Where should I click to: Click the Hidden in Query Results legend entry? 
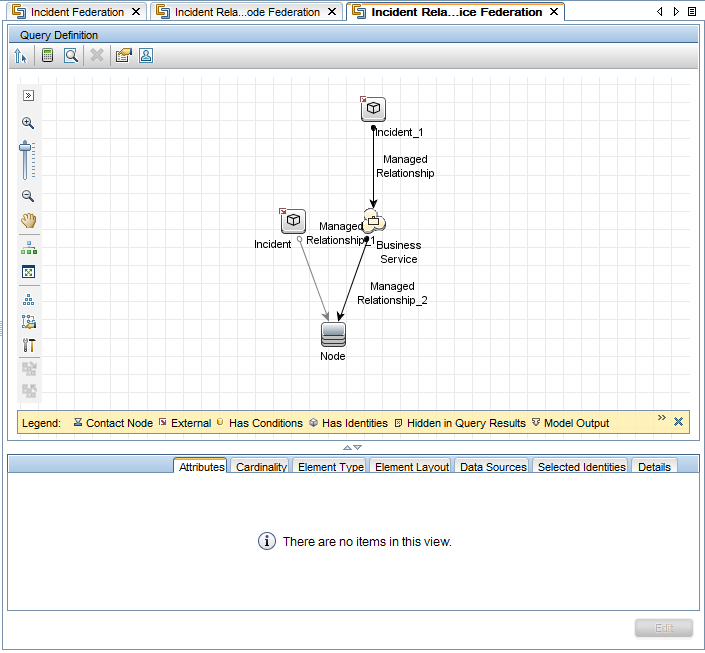point(460,423)
